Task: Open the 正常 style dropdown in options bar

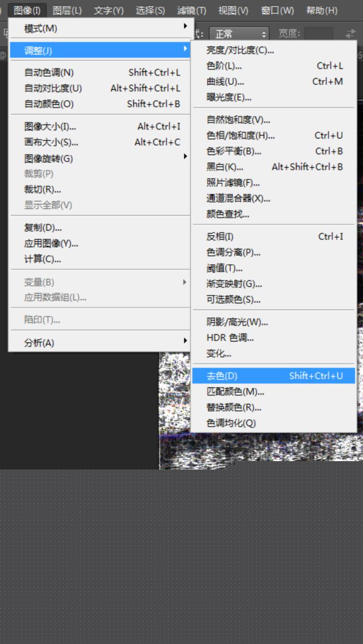Action: point(239,34)
